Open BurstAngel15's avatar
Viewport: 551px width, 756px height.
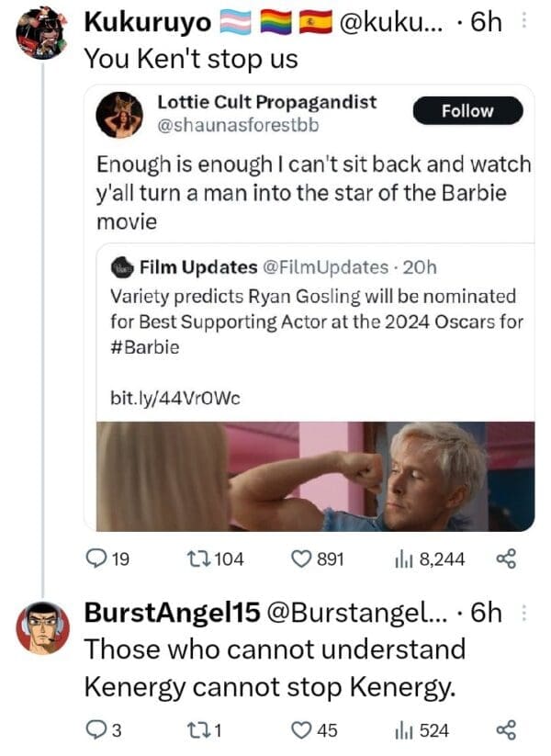click(x=42, y=627)
